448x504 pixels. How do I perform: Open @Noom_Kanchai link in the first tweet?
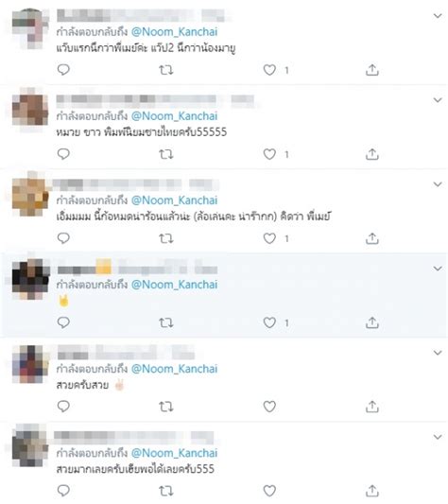coord(175,32)
